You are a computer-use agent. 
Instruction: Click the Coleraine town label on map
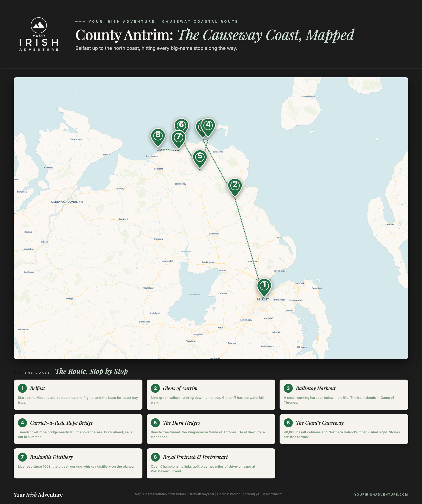coord(159,169)
